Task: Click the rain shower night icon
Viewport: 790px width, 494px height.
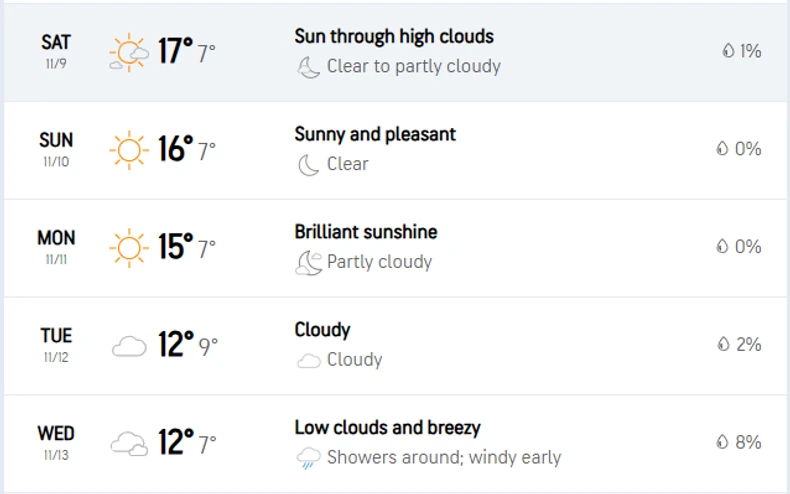Action: tap(308, 459)
